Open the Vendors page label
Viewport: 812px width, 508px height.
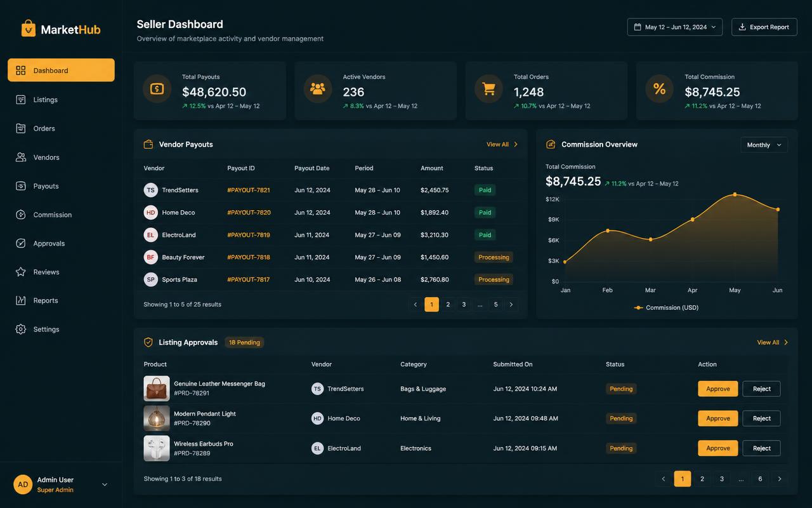[x=46, y=157]
